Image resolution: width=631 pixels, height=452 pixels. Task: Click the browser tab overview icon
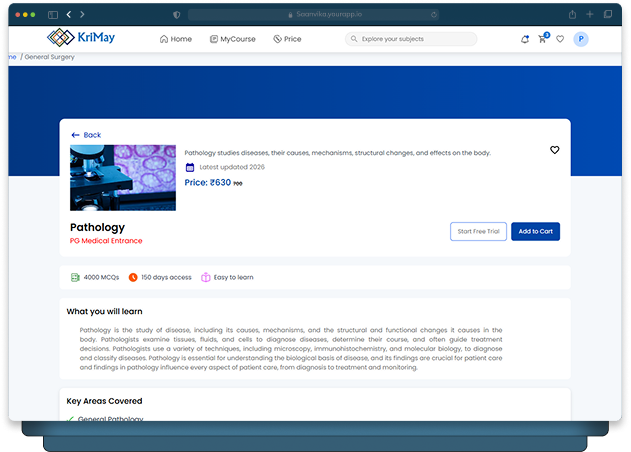[x=608, y=14]
